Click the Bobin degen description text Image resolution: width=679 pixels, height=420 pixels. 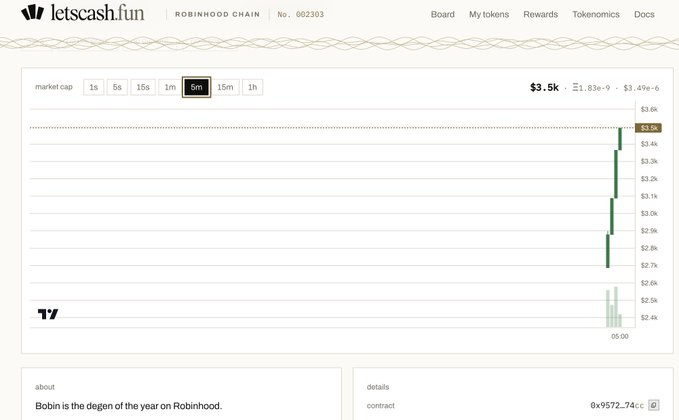(x=129, y=406)
